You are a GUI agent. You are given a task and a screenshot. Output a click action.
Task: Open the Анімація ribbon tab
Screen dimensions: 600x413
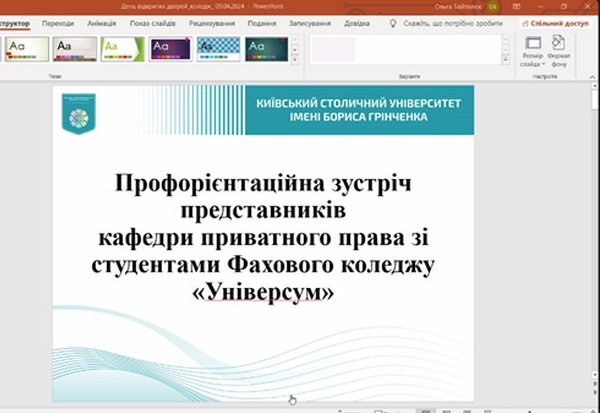101,23
